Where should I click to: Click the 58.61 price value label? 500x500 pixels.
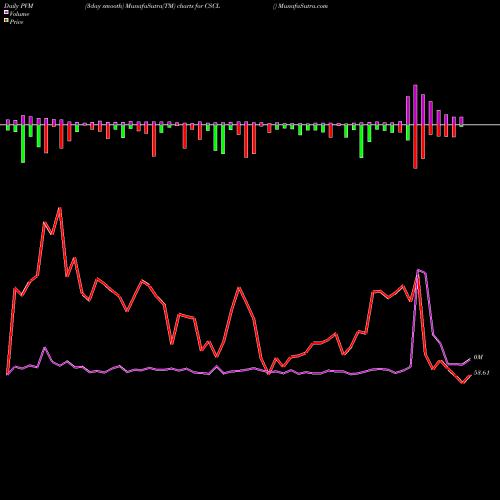pyautogui.click(x=481, y=373)
